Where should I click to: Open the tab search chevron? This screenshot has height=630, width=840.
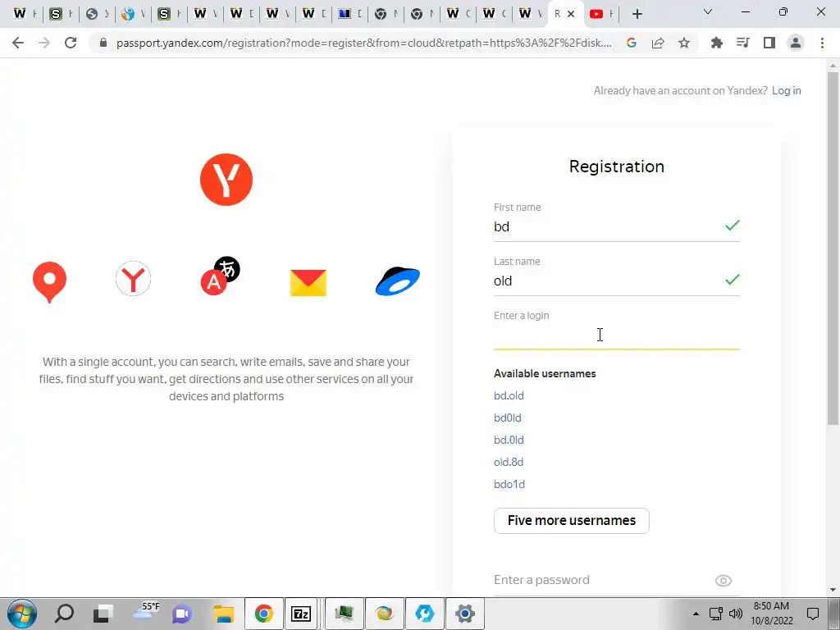(x=708, y=11)
